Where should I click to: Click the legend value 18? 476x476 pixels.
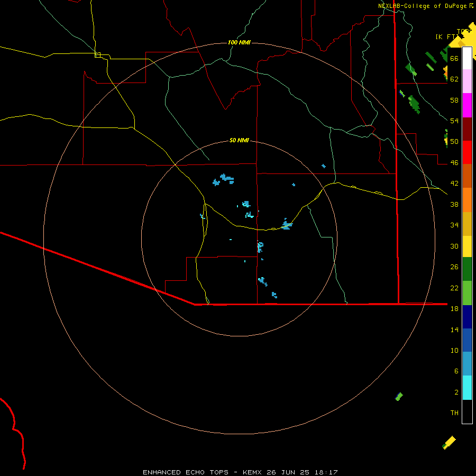tap(454, 309)
